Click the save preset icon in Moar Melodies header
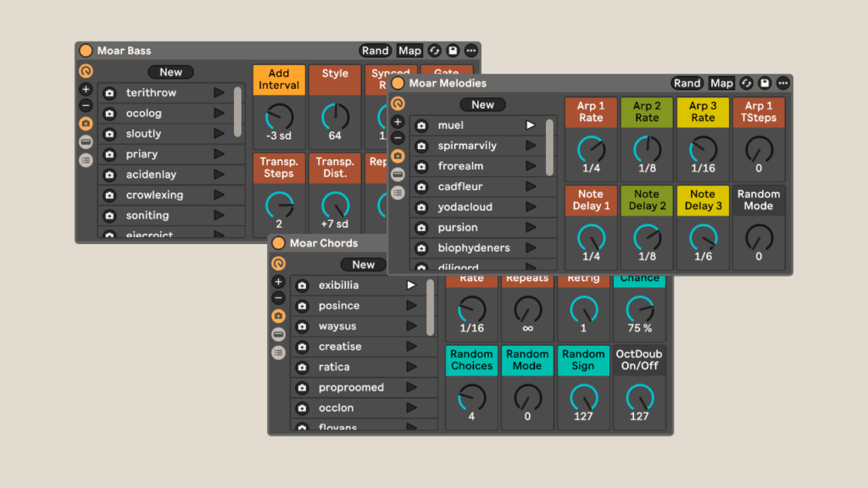The image size is (868, 488). [x=765, y=83]
